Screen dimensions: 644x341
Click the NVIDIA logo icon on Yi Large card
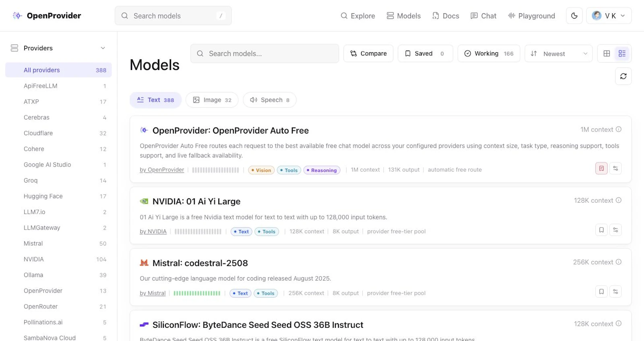[144, 201]
